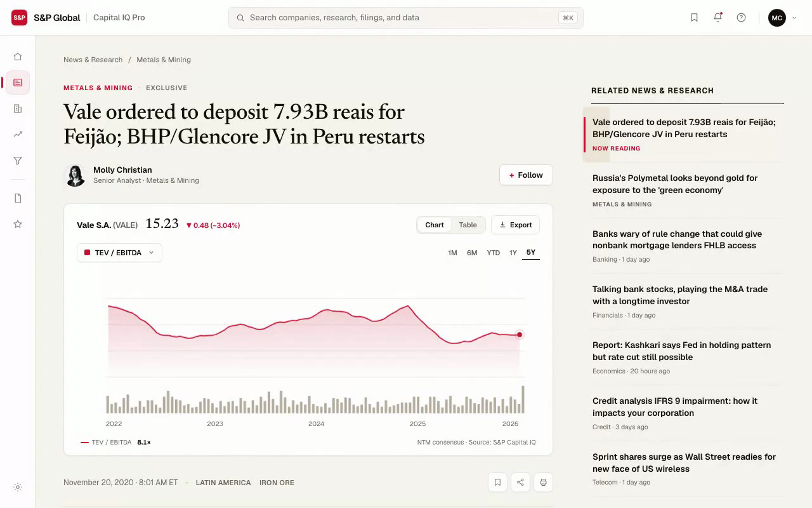
Task: Print this article
Action: click(543, 483)
